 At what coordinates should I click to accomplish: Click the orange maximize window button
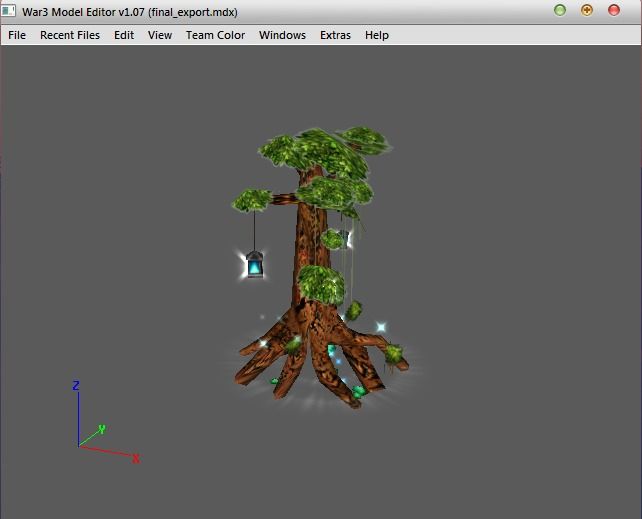coord(587,10)
